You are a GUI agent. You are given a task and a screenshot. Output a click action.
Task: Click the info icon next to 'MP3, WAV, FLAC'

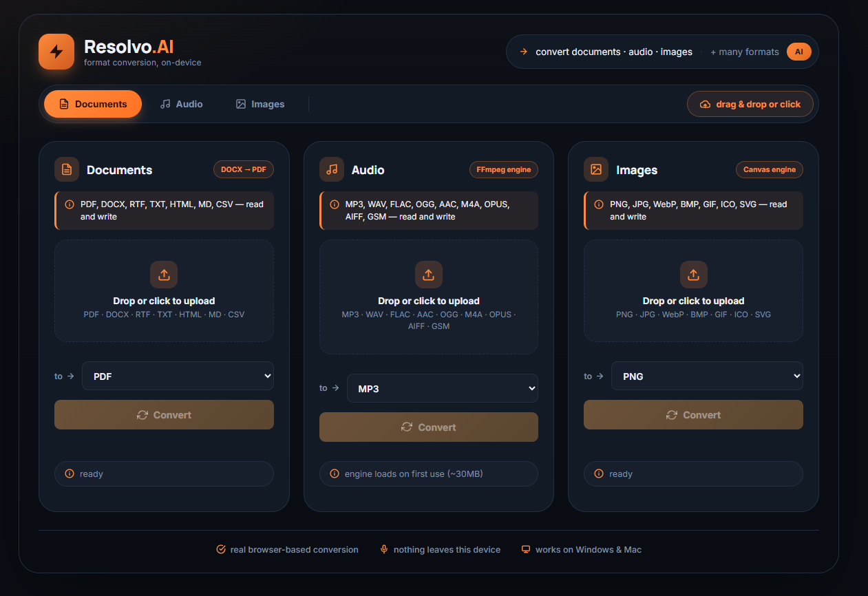pyautogui.click(x=335, y=204)
